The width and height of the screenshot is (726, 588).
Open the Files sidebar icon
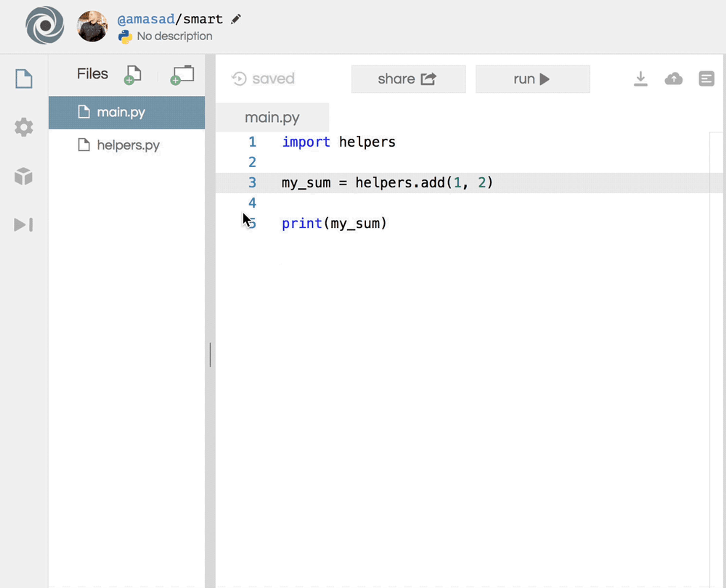(24, 79)
